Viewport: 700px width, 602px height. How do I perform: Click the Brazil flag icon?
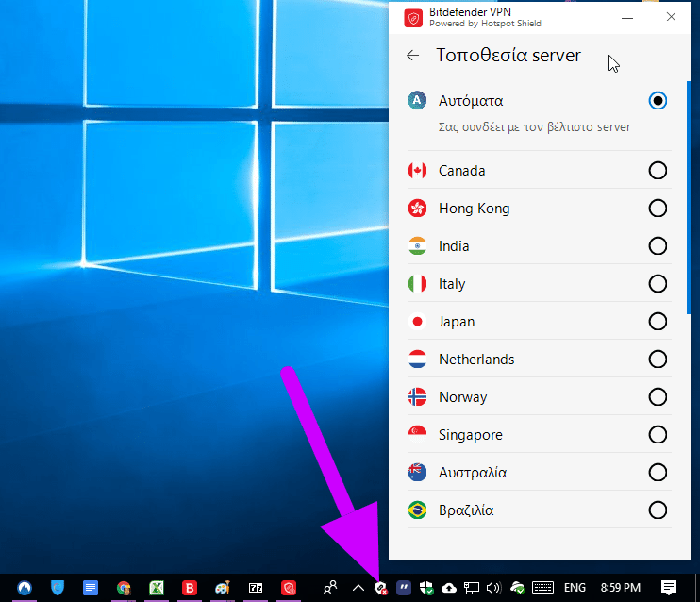pos(417,510)
